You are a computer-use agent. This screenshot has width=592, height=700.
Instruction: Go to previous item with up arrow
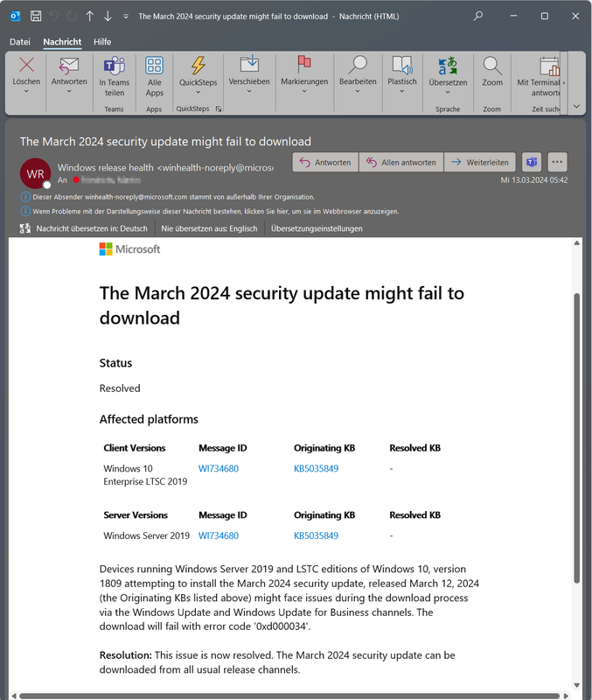[90, 16]
